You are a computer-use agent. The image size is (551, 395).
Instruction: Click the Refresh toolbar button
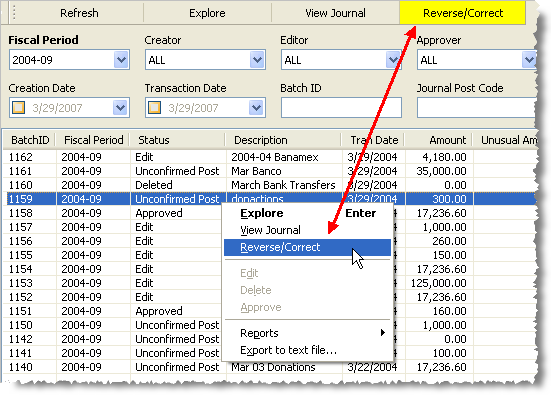coord(79,13)
